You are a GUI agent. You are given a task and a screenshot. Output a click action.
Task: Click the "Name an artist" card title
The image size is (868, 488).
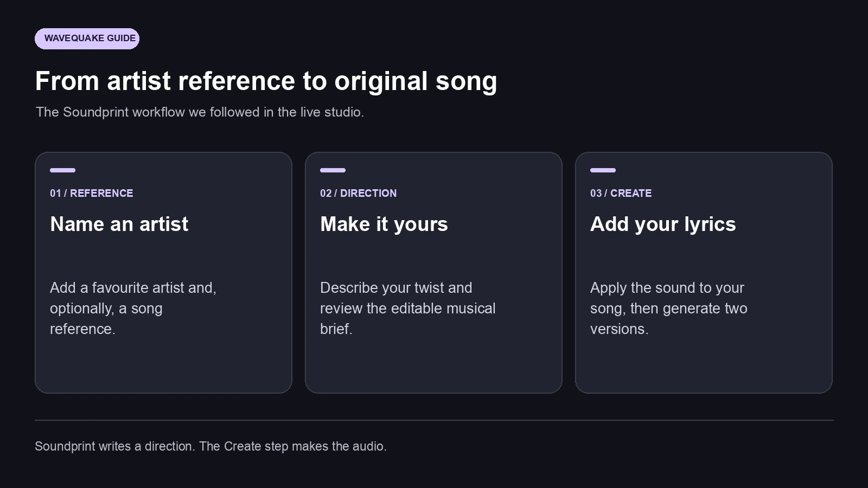[x=119, y=224]
